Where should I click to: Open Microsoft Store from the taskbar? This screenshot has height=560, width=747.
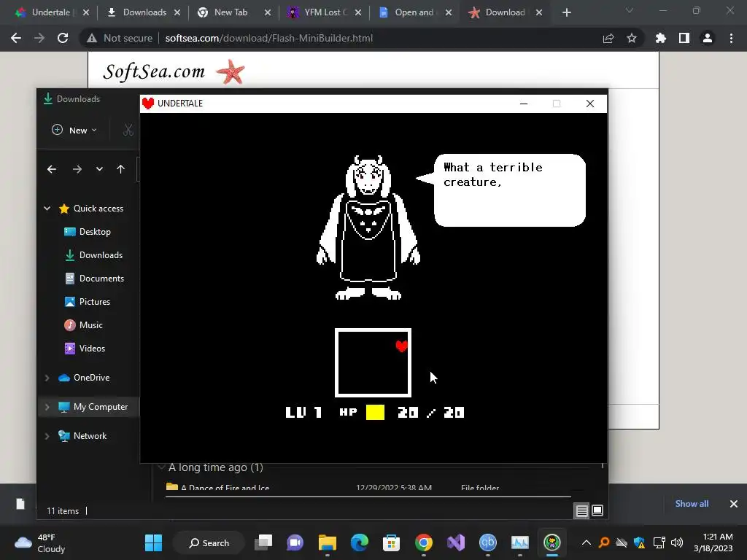(x=391, y=542)
